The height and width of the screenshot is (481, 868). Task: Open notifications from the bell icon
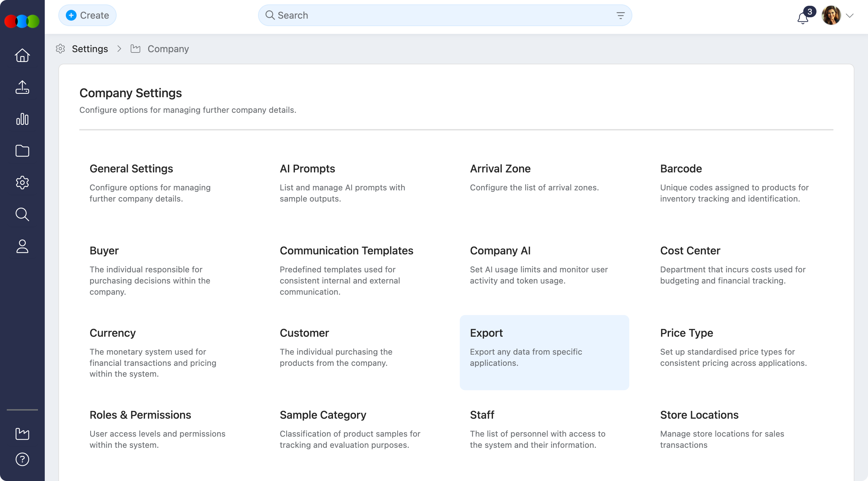(802, 19)
